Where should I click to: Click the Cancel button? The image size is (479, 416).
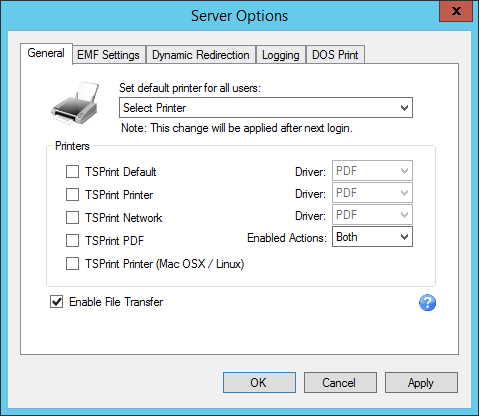tap(340, 382)
